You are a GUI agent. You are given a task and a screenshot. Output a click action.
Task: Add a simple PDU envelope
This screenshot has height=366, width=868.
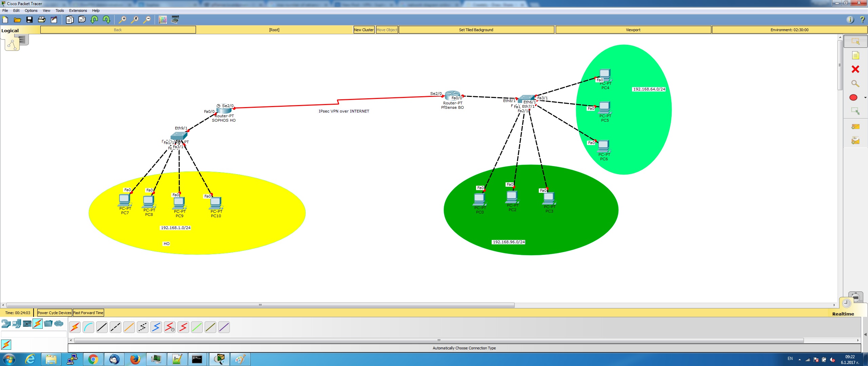[x=855, y=126]
